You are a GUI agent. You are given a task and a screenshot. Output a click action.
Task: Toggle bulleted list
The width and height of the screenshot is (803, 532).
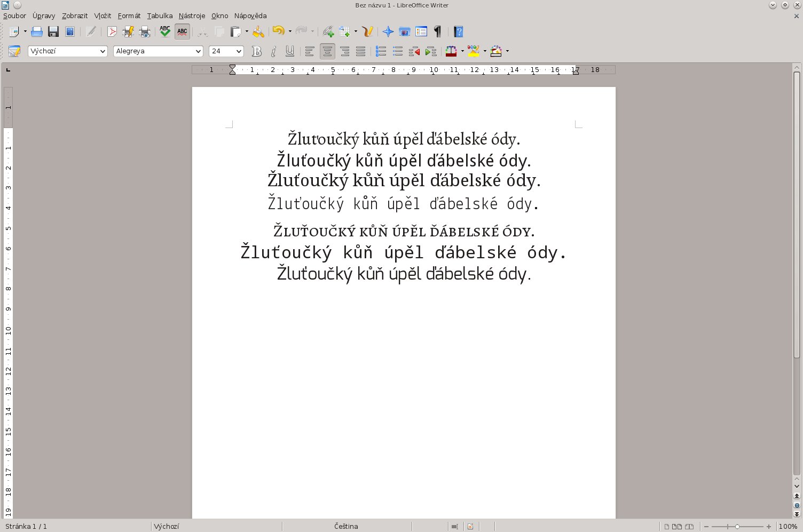coord(398,51)
